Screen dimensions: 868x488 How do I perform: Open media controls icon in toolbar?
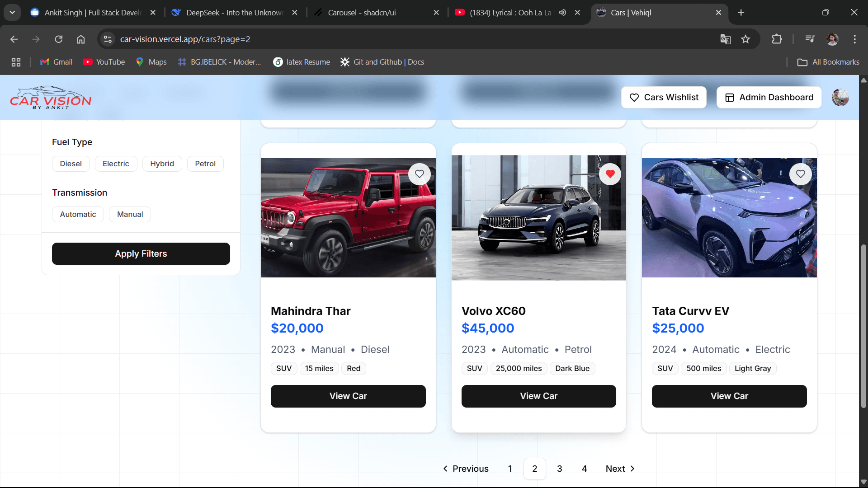[x=810, y=39]
